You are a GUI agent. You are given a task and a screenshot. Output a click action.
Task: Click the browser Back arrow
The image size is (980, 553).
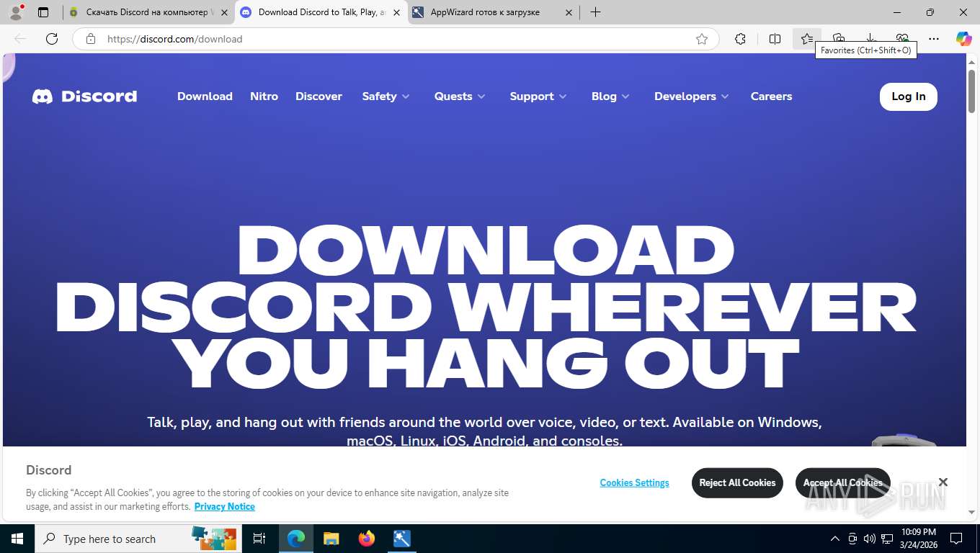[x=20, y=39]
